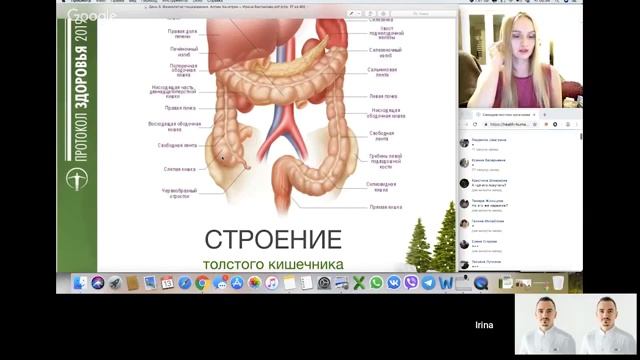Select 'СТРОЕНИЕ' slide heading text
Screen dimensions: 640x360
tap(273, 240)
